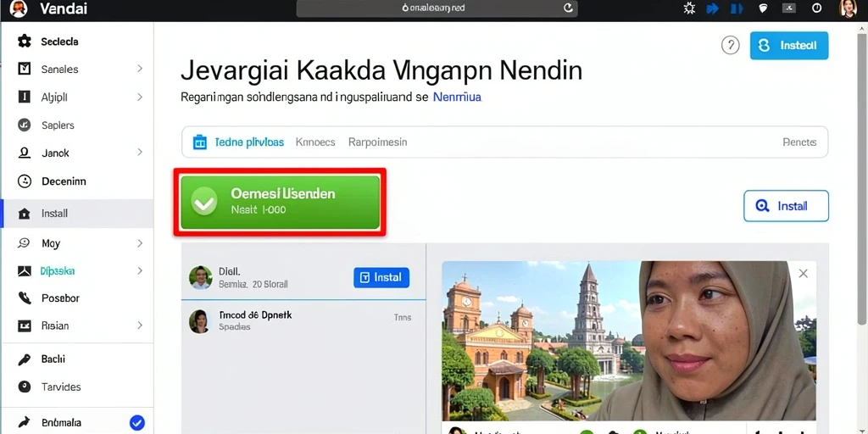The image size is (868, 434).
Task: Click the Tnns label in Tmcod row
Action: pos(403,318)
